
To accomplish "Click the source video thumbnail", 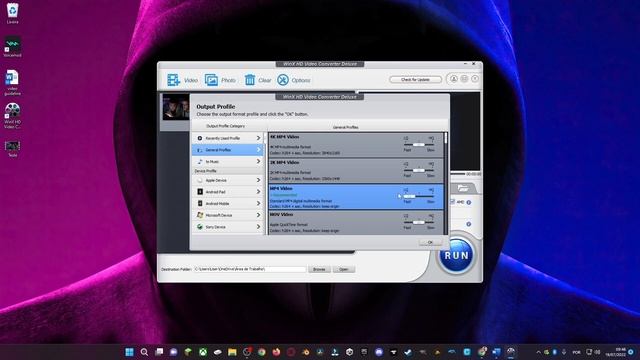I will [x=176, y=107].
